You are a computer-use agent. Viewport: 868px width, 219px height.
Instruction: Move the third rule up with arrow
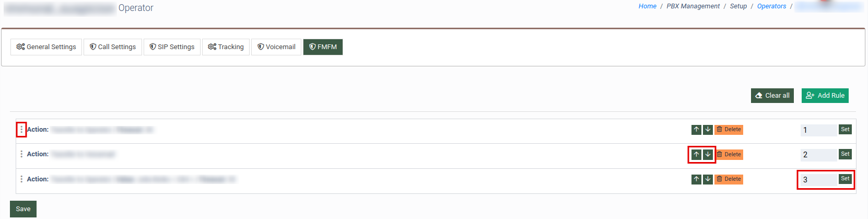click(696, 179)
